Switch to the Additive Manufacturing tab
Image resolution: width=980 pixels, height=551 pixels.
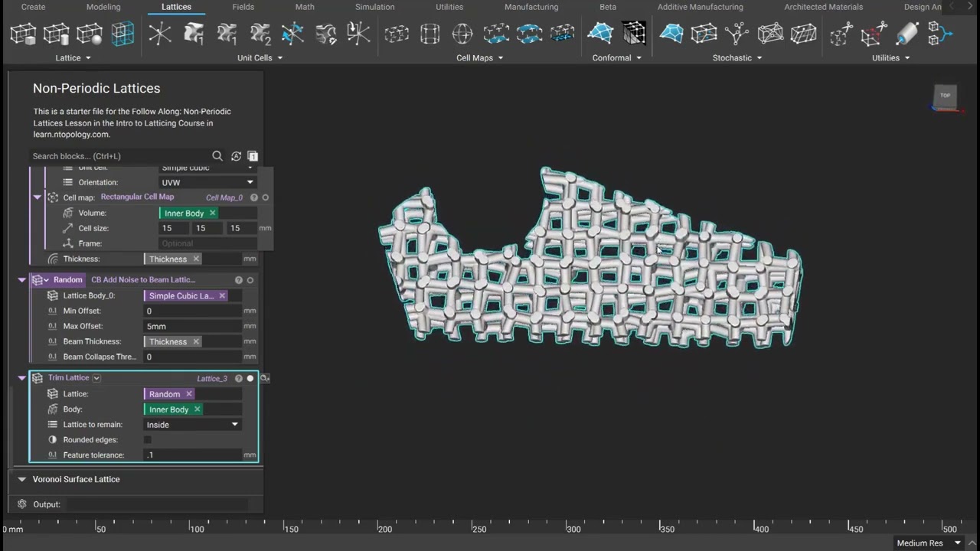point(700,7)
